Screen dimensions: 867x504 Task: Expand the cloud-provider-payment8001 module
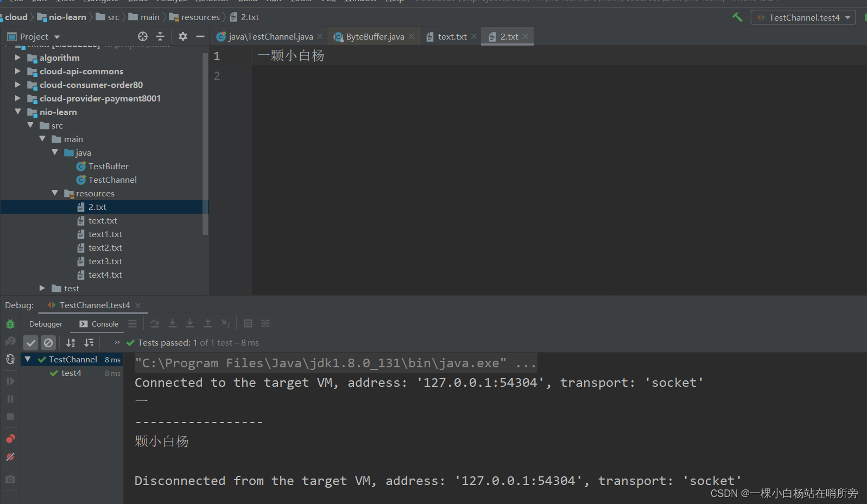(18, 98)
